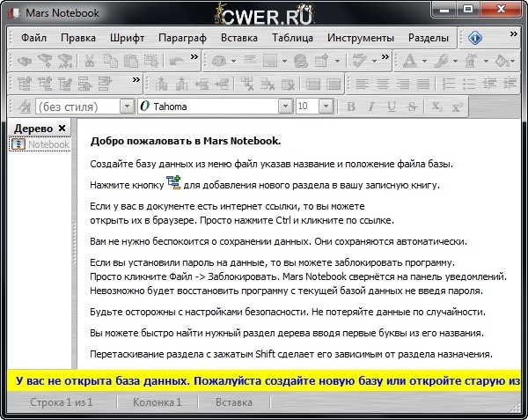528x420 pixels.
Task: Open the paint bucket fill color picker
Action: click(501, 62)
